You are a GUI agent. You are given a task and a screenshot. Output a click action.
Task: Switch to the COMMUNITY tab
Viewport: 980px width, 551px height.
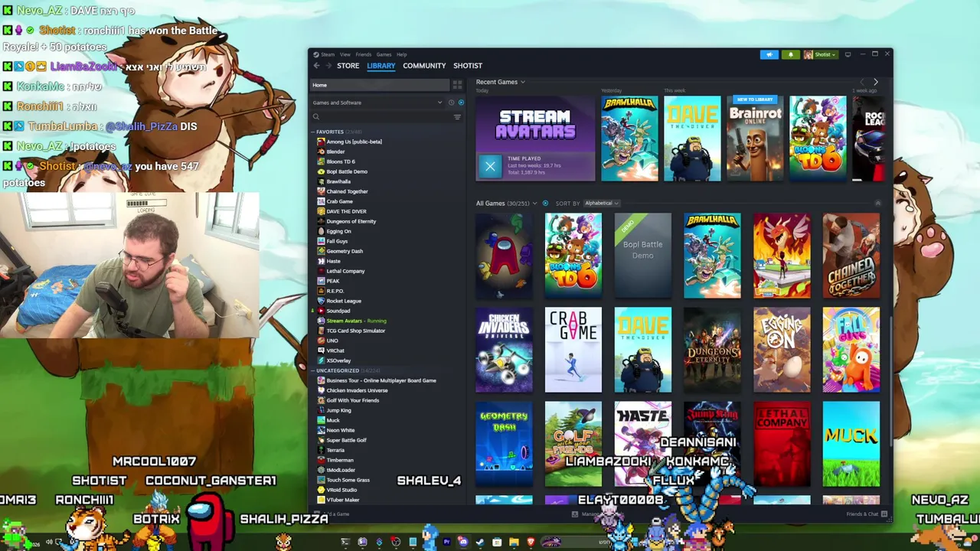pos(424,66)
